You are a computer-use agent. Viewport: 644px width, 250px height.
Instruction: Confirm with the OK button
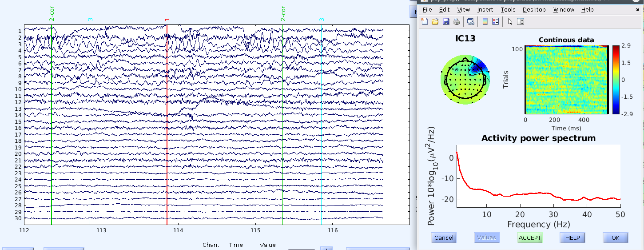(x=615, y=238)
